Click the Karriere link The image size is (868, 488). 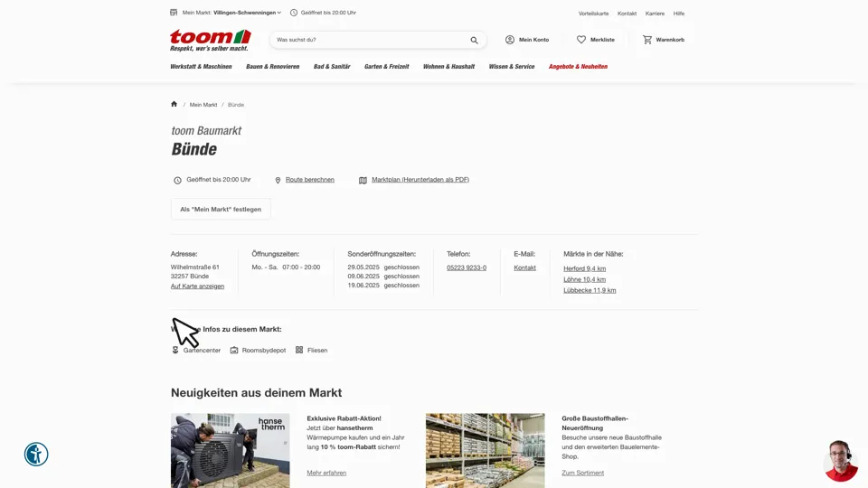pos(655,14)
